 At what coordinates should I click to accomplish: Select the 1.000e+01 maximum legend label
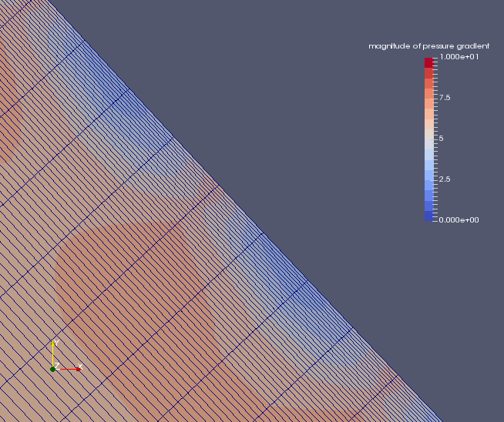click(459, 57)
